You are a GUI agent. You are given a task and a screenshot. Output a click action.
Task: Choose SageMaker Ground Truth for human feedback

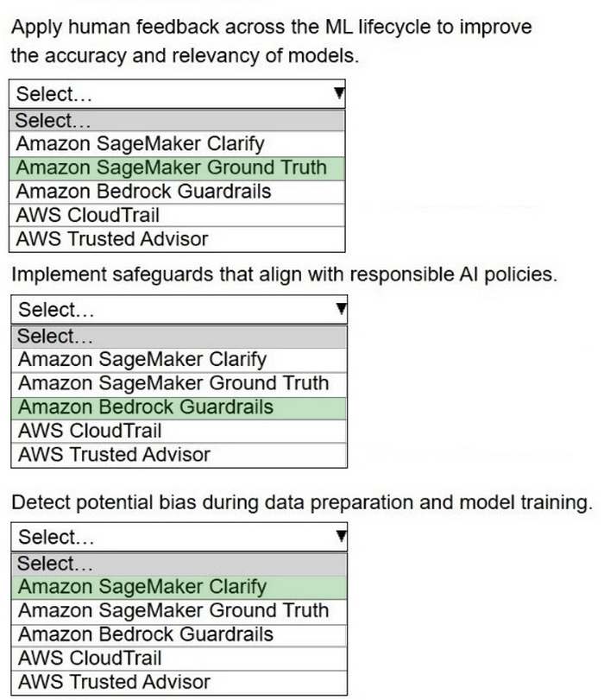(x=171, y=167)
